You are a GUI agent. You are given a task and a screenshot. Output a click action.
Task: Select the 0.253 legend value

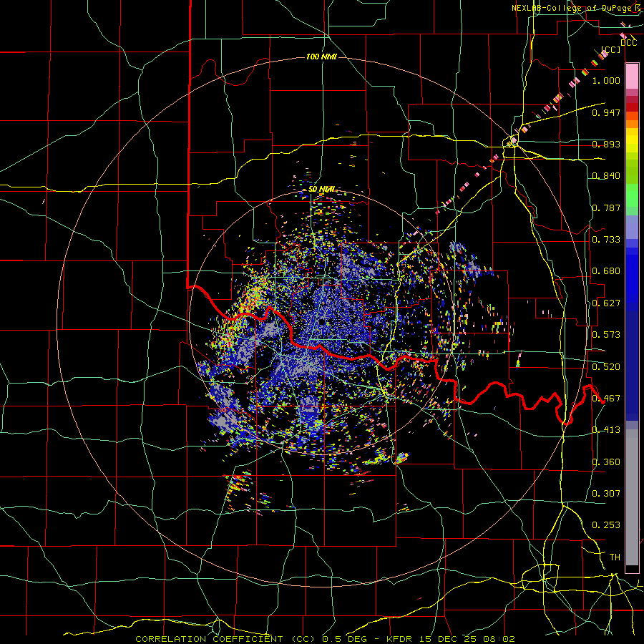pyautogui.click(x=606, y=525)
